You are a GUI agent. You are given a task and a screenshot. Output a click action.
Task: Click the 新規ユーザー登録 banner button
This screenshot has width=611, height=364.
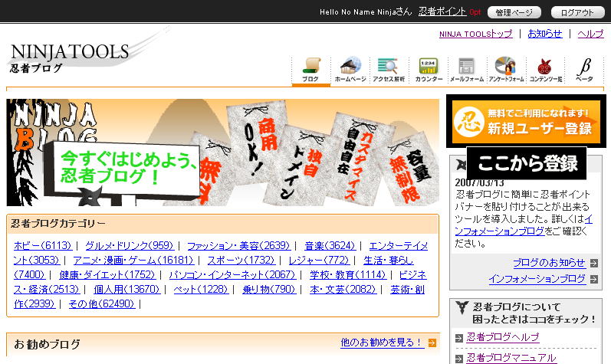[526, 122]
